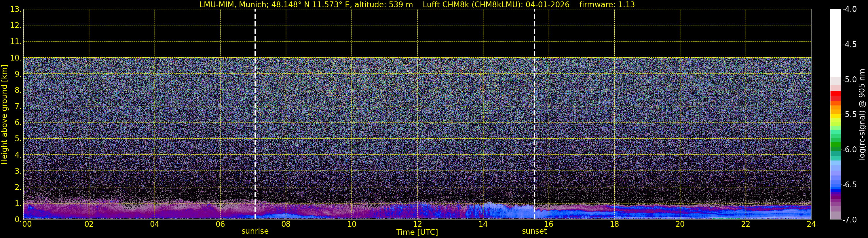Click the height axis tick label '1.'

tap(18, 204)
